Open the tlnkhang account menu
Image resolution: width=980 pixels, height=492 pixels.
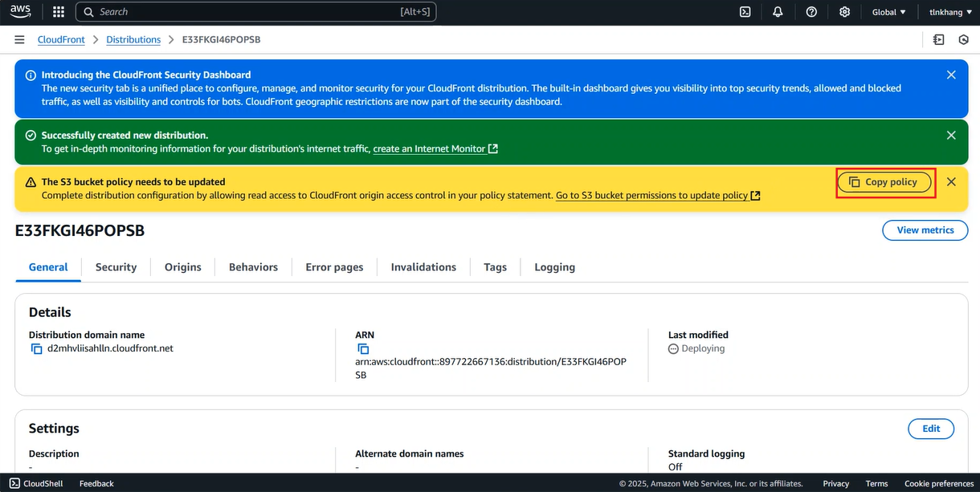tap(949, 12)
